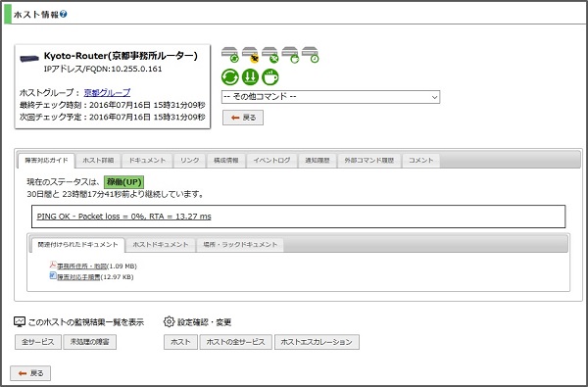This screenshot has width=588, height=387.
Task: Open 外部コマンド履歴 tab
Action: pos(369,161)
